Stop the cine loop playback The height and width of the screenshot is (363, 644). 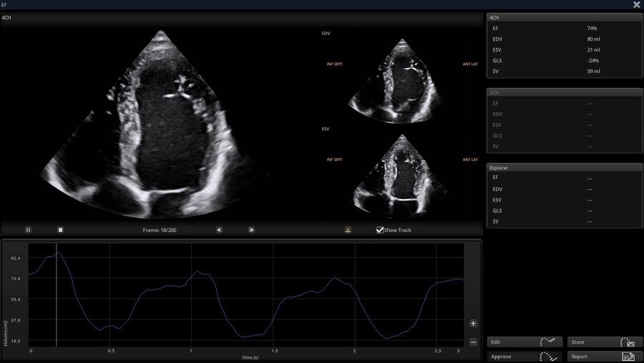pos(61,230)
